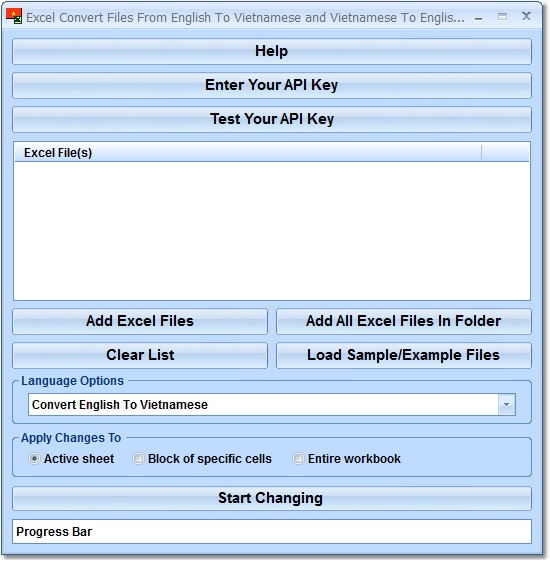Clear List of Excel files
Screen dimensions: 550x562
point(140,355)
